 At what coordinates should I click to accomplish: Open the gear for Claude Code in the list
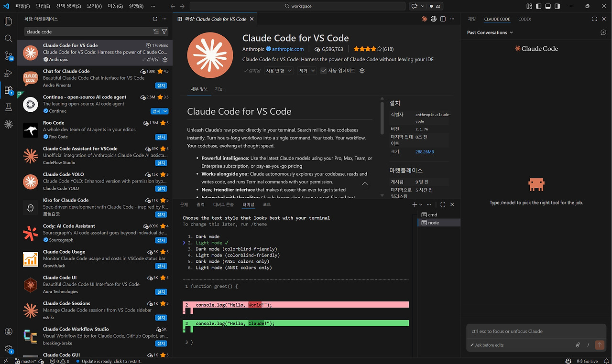165,60
